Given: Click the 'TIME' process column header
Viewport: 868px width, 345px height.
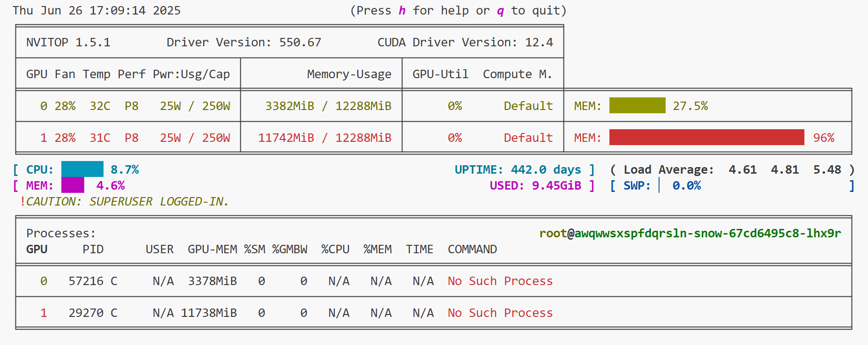Looking at the screenshot, I should [x=419, y=249].
